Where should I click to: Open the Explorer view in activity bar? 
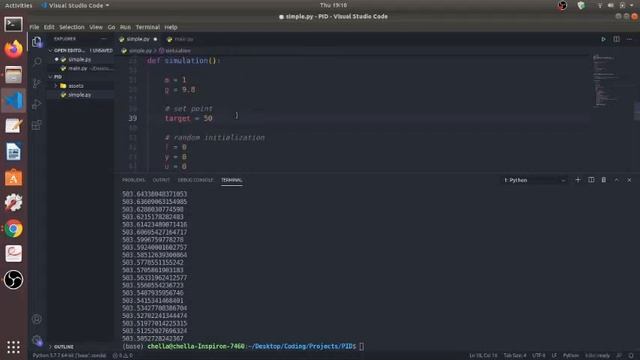[x=37, y=42]
